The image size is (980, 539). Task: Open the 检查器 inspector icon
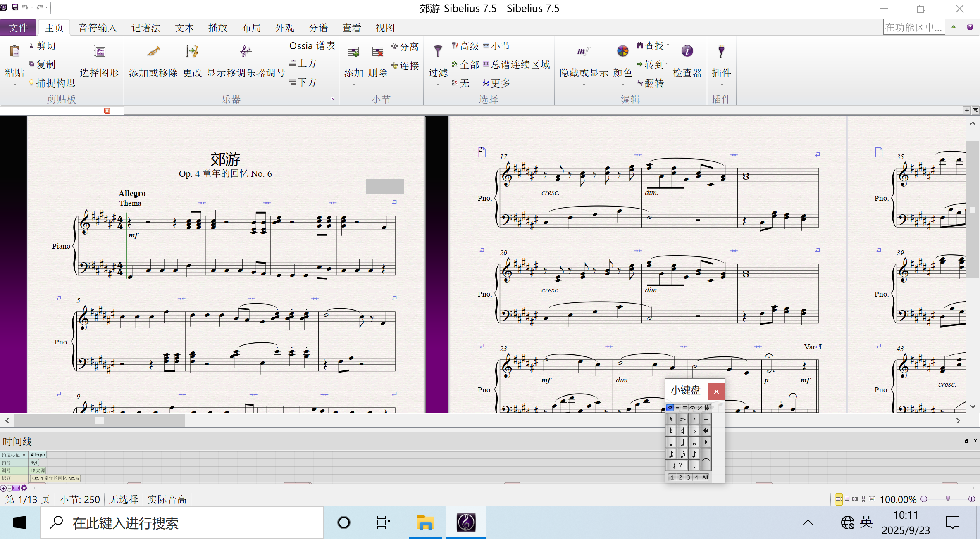pyautogui.click(x=687, y=51)
